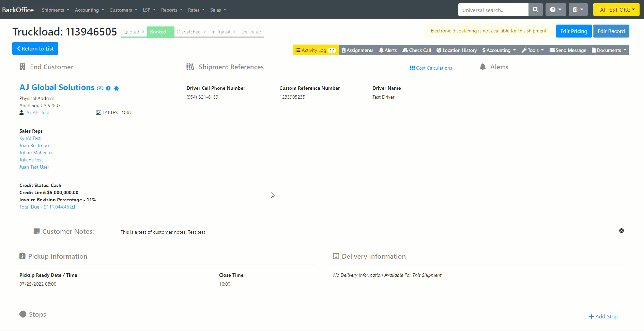Click the ID card icon beside TAI TEST ORG
Screen dimensions: 644x331
point(98,113)
